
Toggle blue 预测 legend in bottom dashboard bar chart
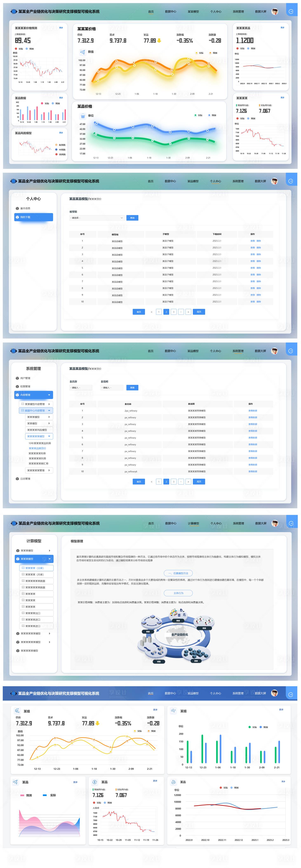[264, 727]
